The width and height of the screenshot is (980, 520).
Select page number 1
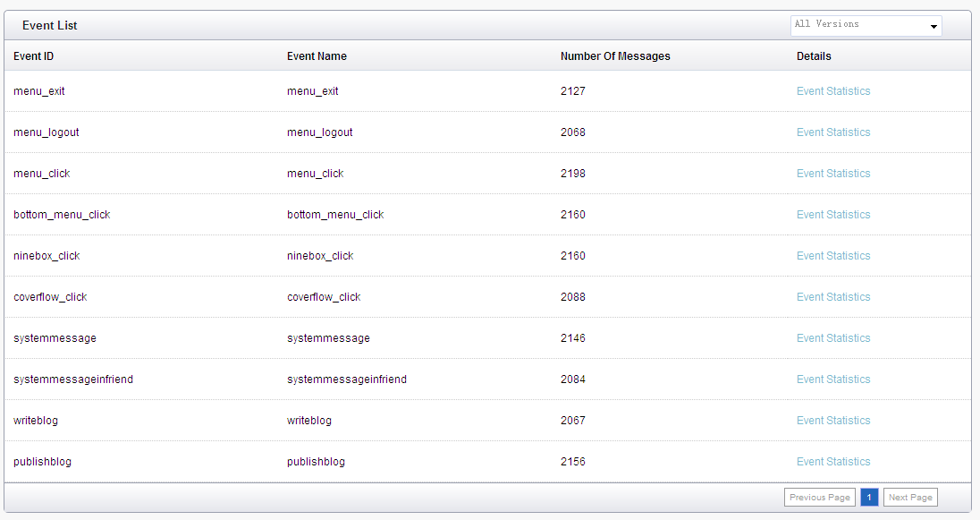(869, 498)
